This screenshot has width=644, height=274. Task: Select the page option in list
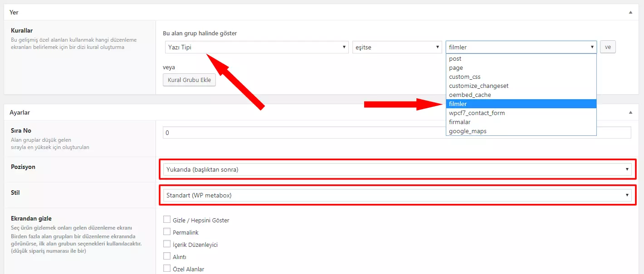point(521,67)
